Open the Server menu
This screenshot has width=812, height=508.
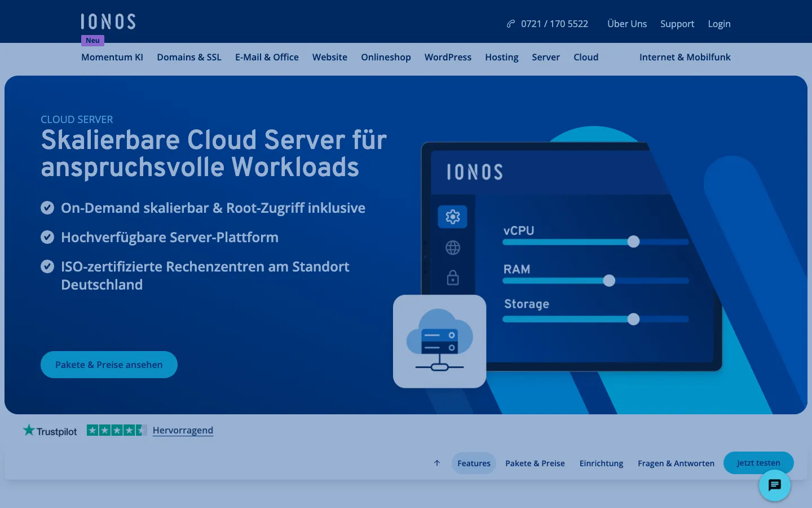tap(546, 57)
